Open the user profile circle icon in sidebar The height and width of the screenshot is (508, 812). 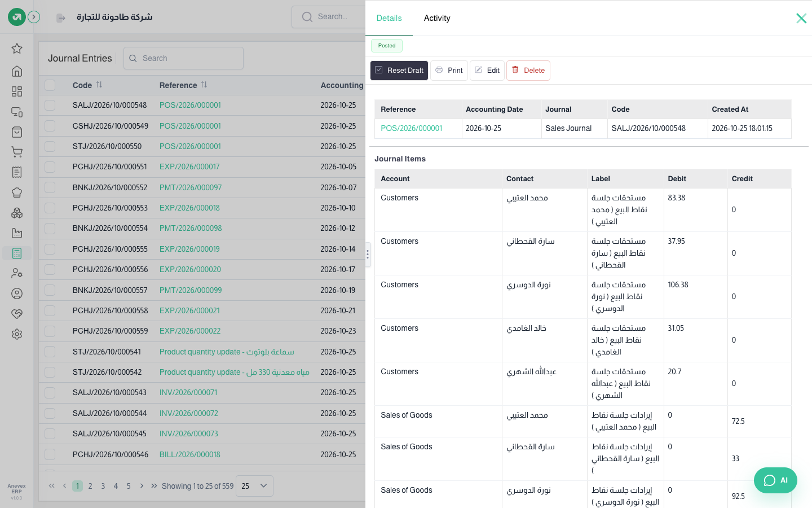click(17, 294)
